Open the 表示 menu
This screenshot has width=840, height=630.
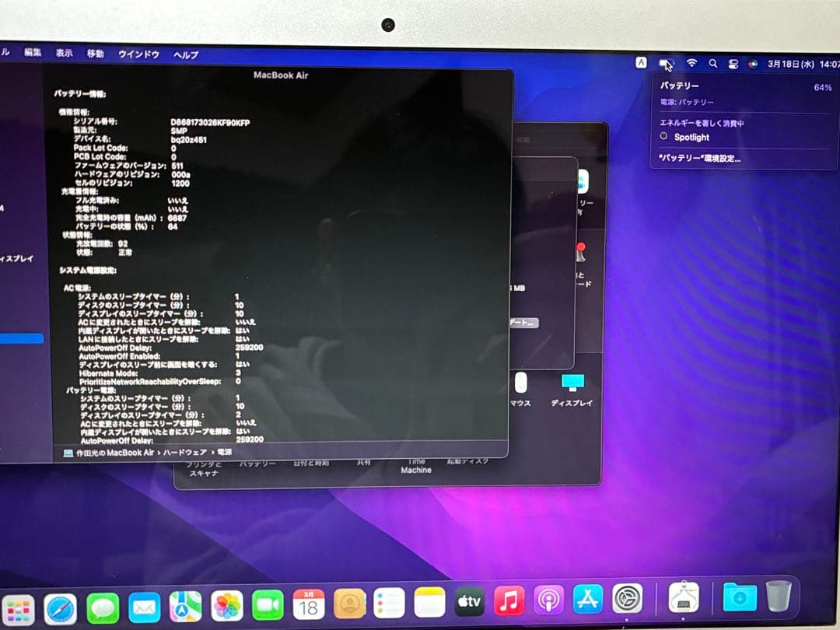65,53
